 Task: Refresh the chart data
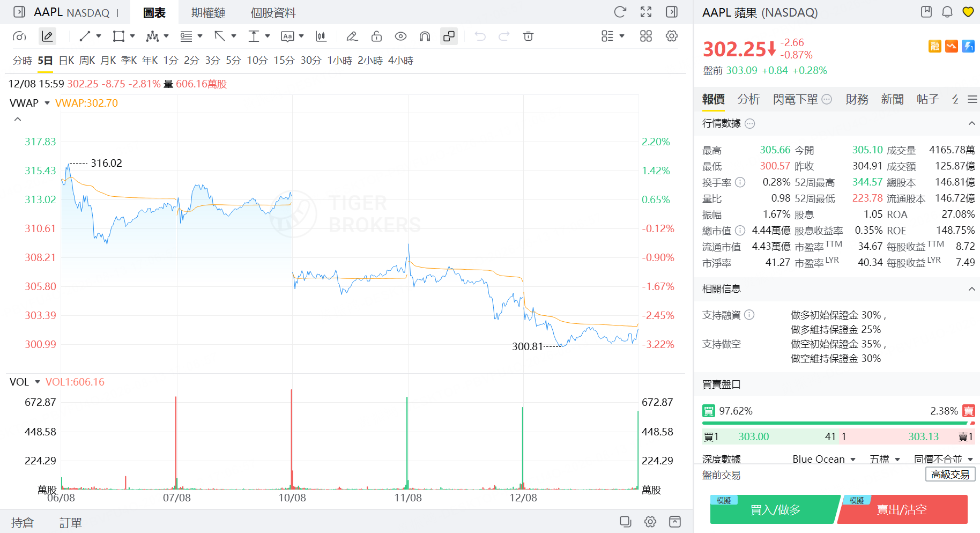coord(620,12)
